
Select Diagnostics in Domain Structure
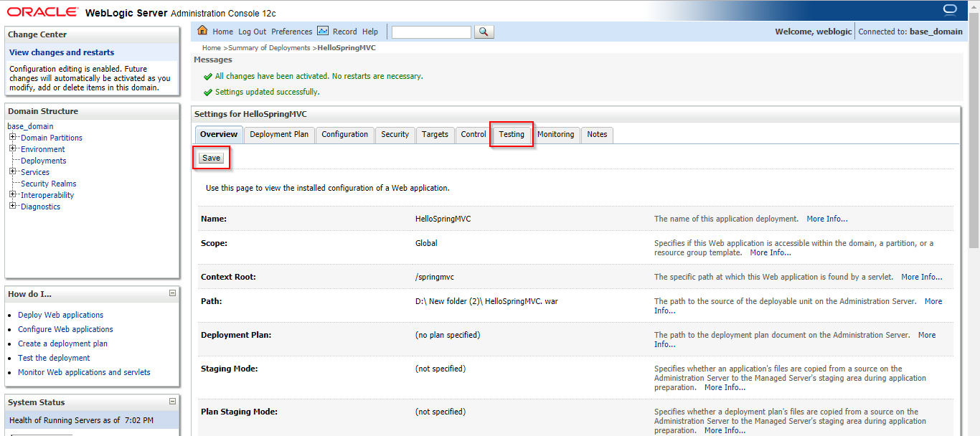[x=41, y=207]
